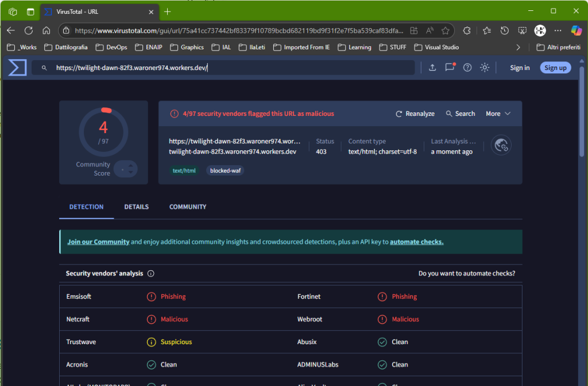The image size is (588, 386).
Task: Open the automate checks link
Action: coord(417,242)
